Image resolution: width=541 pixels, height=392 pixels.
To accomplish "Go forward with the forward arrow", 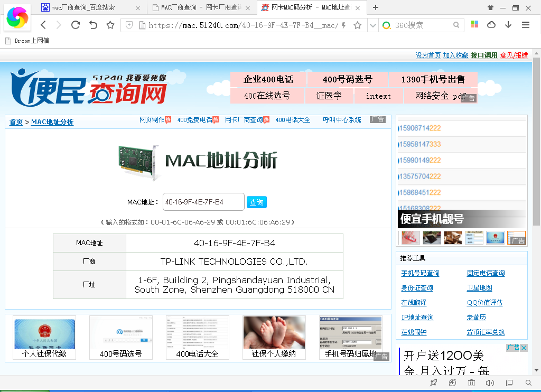I will 59,25.
